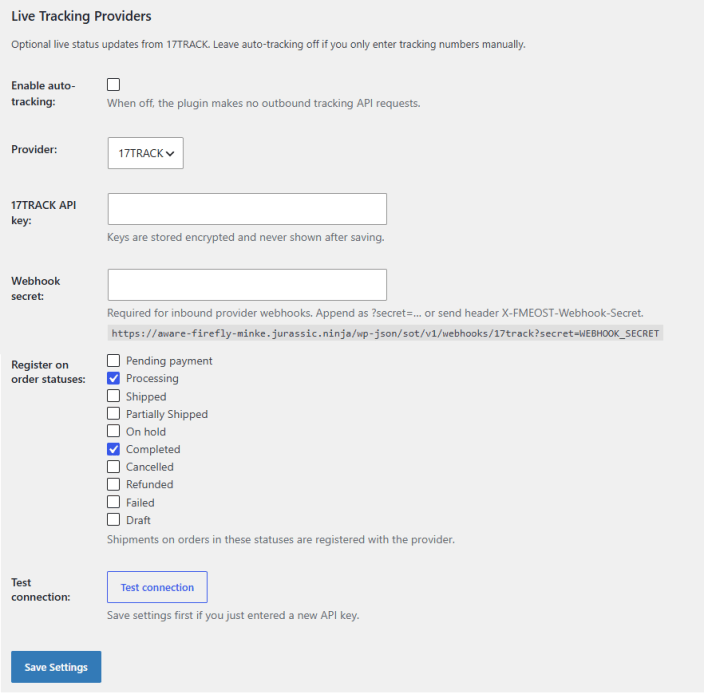Click the 'Required for inbound provider webhooks' note
704x694 pixels.
coord(375,313)
